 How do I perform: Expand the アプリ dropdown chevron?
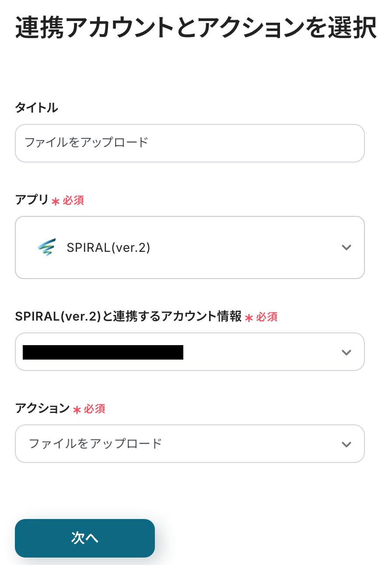[x=346, y=247]
